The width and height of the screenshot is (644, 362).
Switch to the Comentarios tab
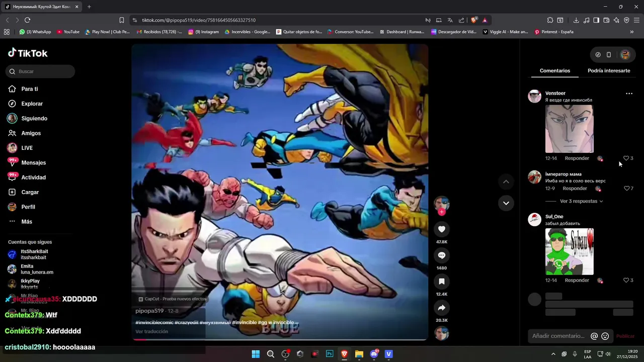pos(555,71)
